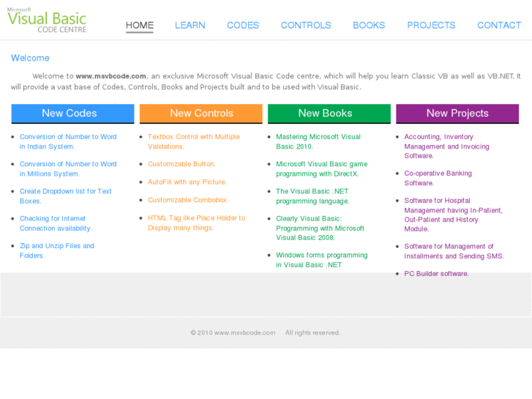Open Visual Basic game programming with DirectX
Screen dimensions: 532x399
pyautogui.click(x=322, y=169)
